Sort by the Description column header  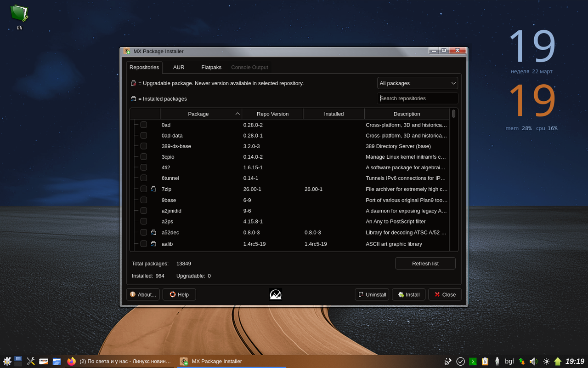point(407,114)
